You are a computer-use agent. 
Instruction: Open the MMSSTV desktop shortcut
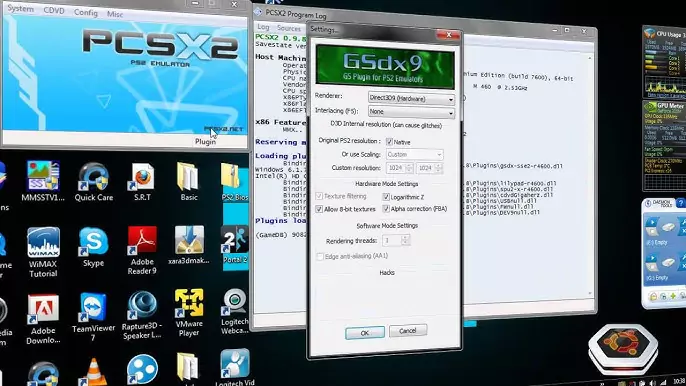pos(43,181)
